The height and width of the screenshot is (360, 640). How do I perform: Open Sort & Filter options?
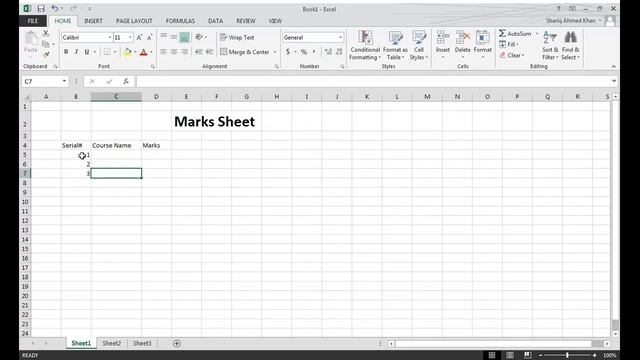point(550,45)
